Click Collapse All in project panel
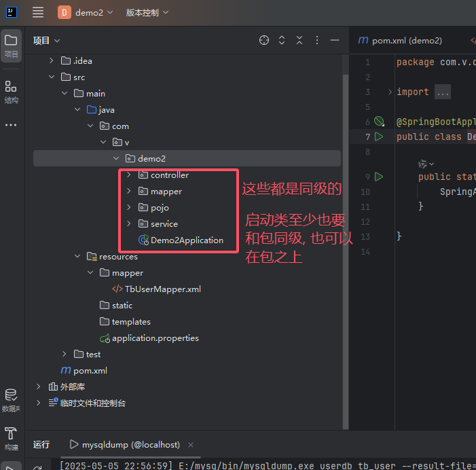Image resolution: width=476 pixels, height=470 pixels. tap(299, 40)
